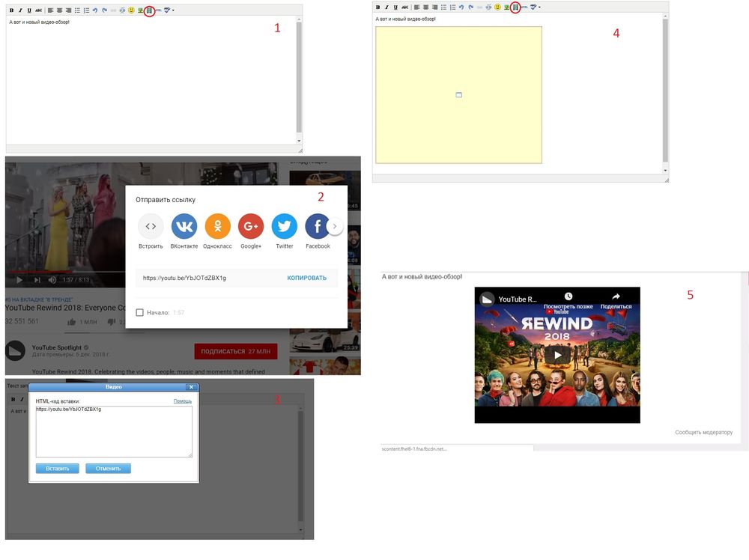Image resolution: width=749 pixels, height=560 pixels.
Task: Click Bold in the empty top-left editor
Action: pos(11,10)
